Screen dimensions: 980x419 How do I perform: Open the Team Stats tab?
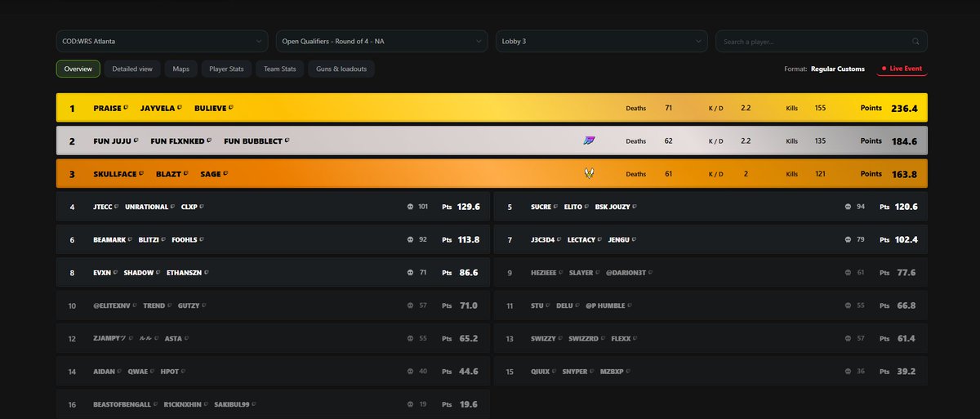280,69
